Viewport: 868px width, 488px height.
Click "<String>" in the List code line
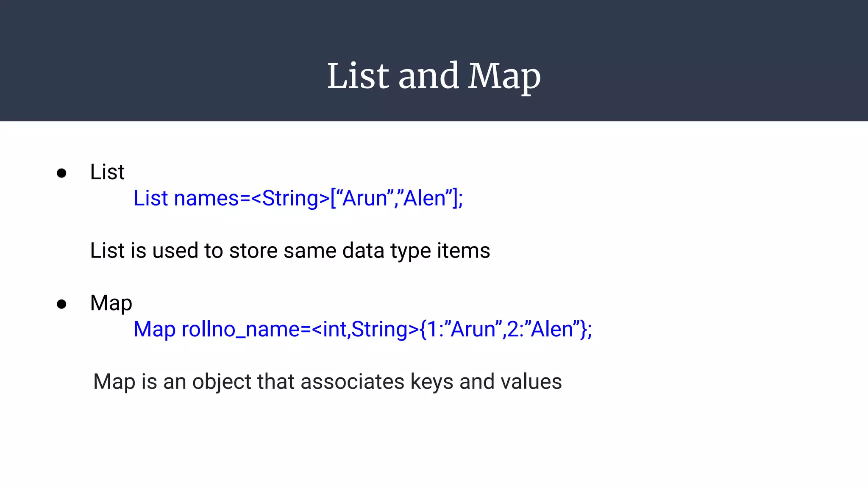tap(291, 198)
